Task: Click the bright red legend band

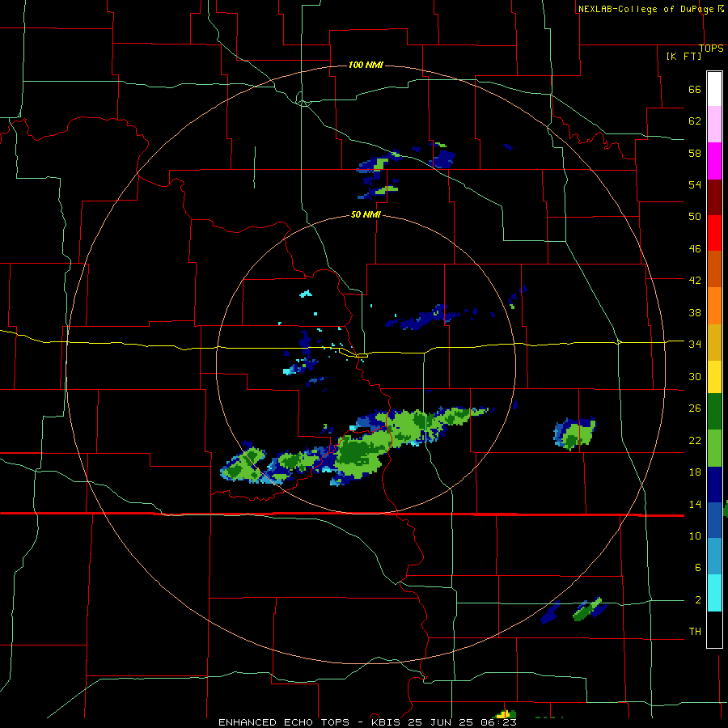Action: (x=714, y=233)
